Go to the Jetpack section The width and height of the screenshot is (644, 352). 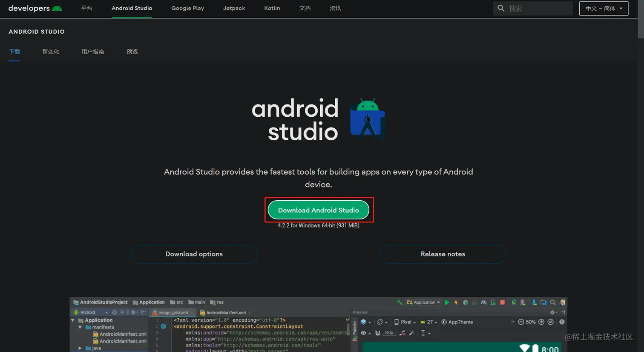point(234,8)
